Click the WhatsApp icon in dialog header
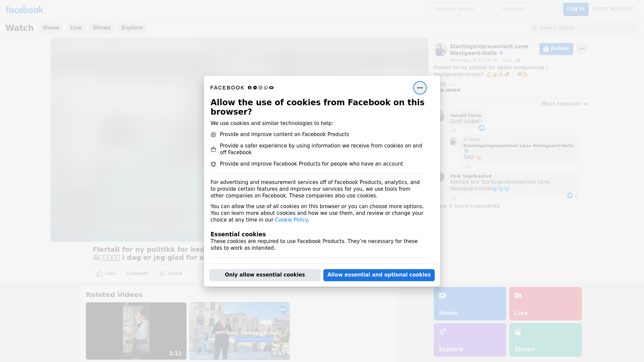644x362 pixels. point(266,88)
